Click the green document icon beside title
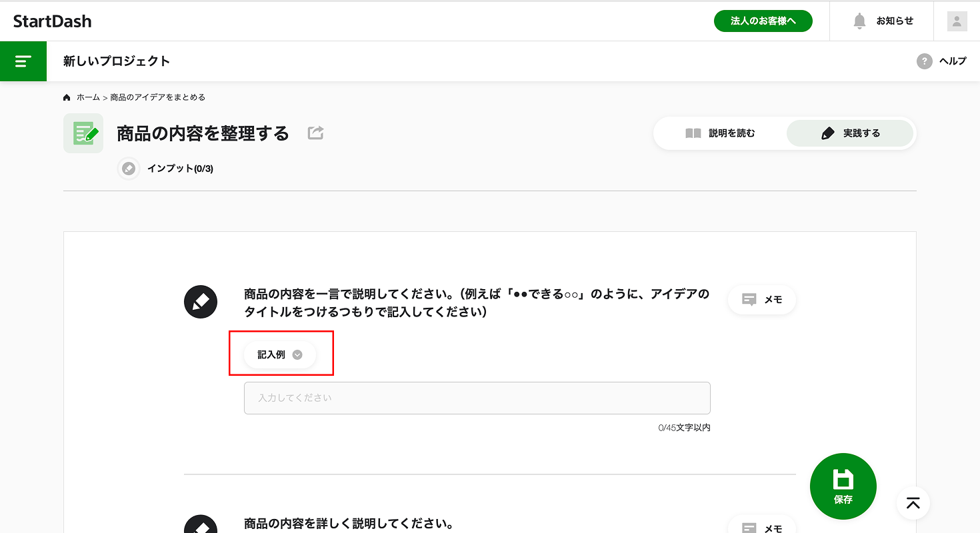 pos(83,133)
